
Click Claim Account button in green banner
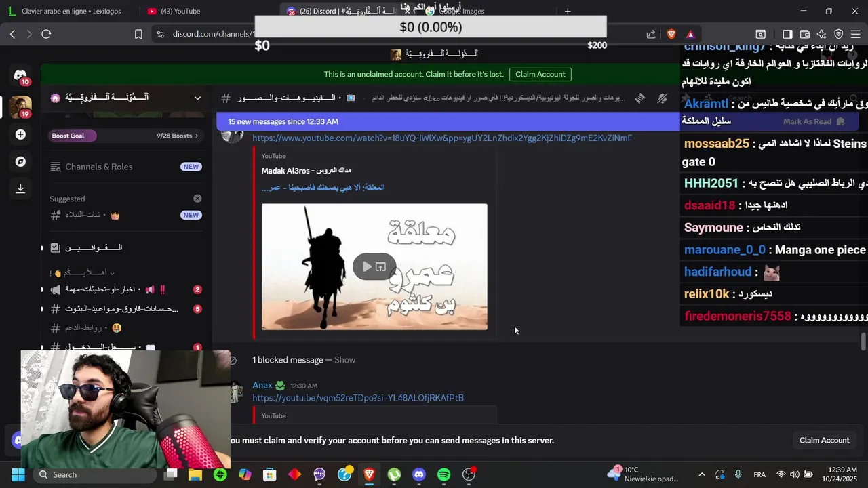(x=540, y=74)
